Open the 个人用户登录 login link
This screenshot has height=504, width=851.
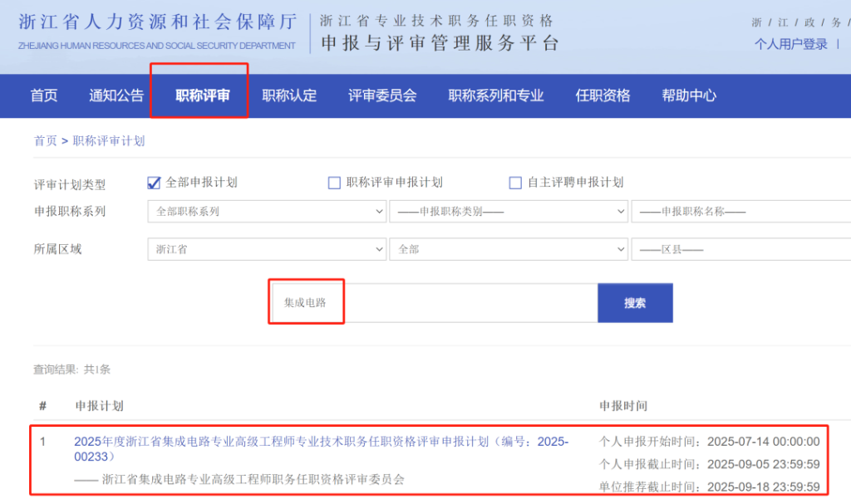(790, 45)
